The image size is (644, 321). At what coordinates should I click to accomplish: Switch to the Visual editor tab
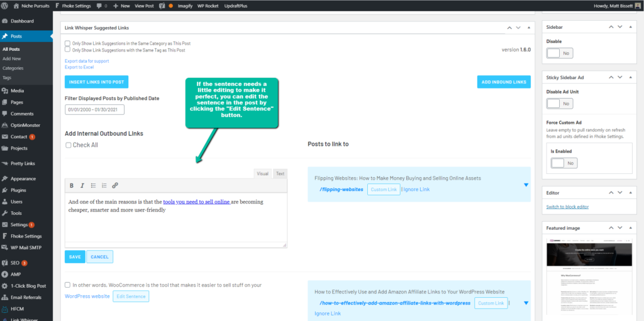[262, 173]
